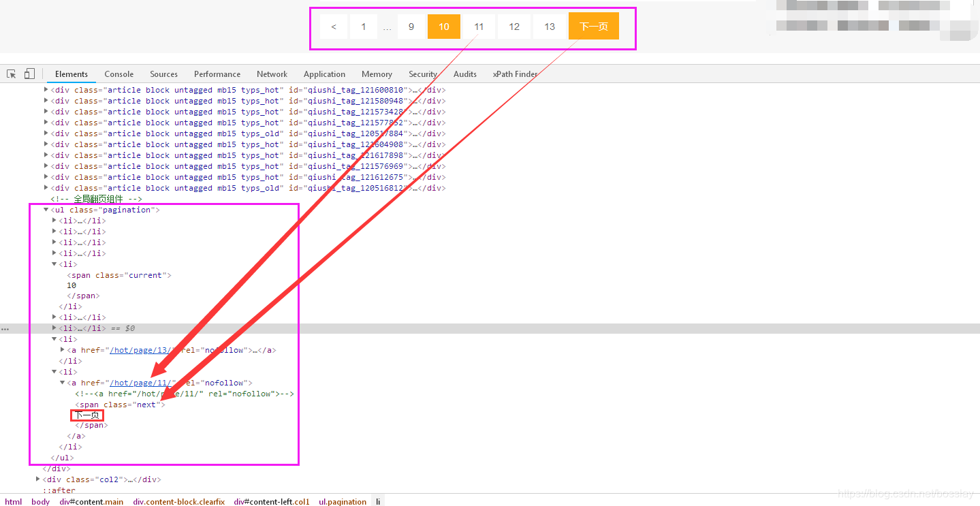Screen dimensions: 980x506
Task: Expand div with id qiushi_tag_121580948
Action: 46,101
